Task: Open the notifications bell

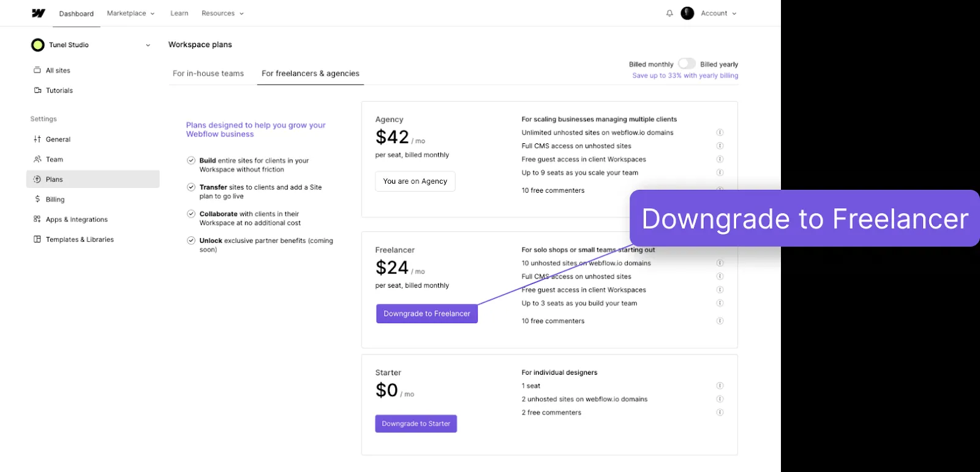Action: click(669, 13)
